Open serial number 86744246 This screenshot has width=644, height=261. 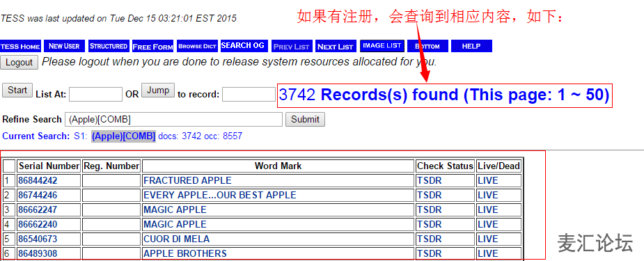[38, 195]
